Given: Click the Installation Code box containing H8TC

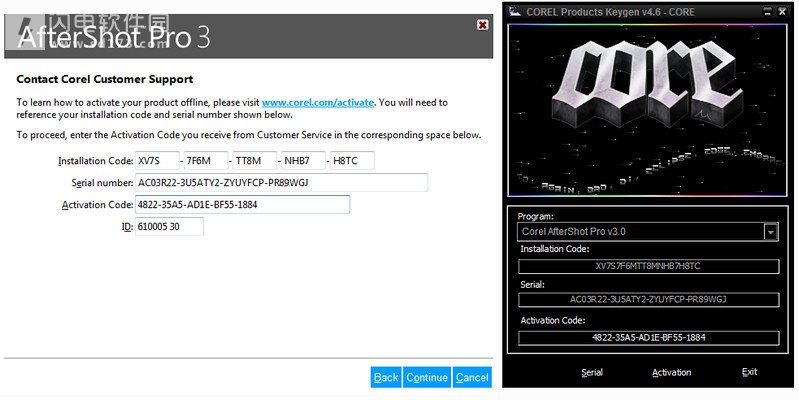Looking at the screenshot, I should (352, 161).
